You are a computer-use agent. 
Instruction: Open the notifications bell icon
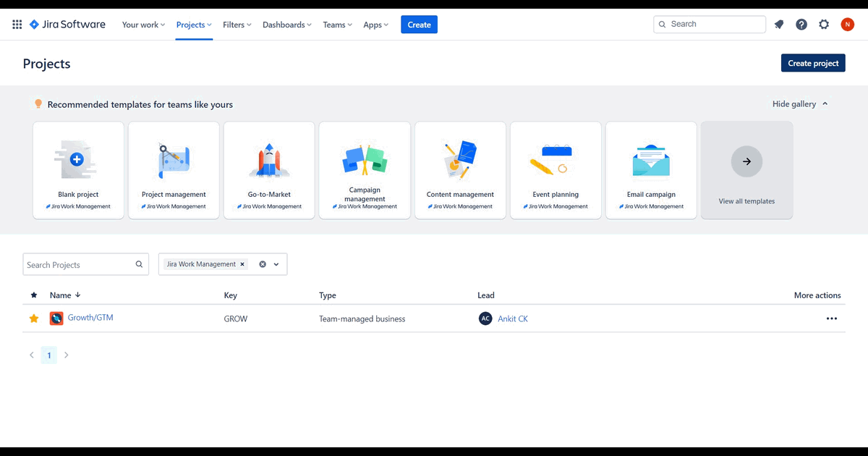click(x=779, y=25)
